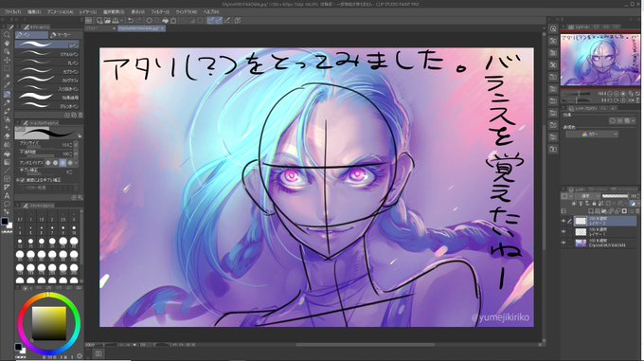The image size is (644, 361).
Task: Expand brush shape preview arrow in Tool Property
Action: coord(79,135)
